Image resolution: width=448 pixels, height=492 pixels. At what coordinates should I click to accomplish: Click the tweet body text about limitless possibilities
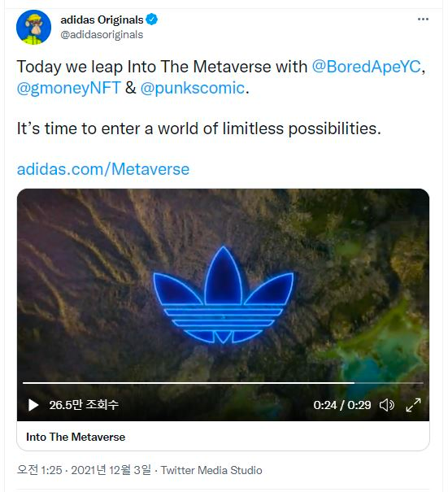(x=199, y=128)
